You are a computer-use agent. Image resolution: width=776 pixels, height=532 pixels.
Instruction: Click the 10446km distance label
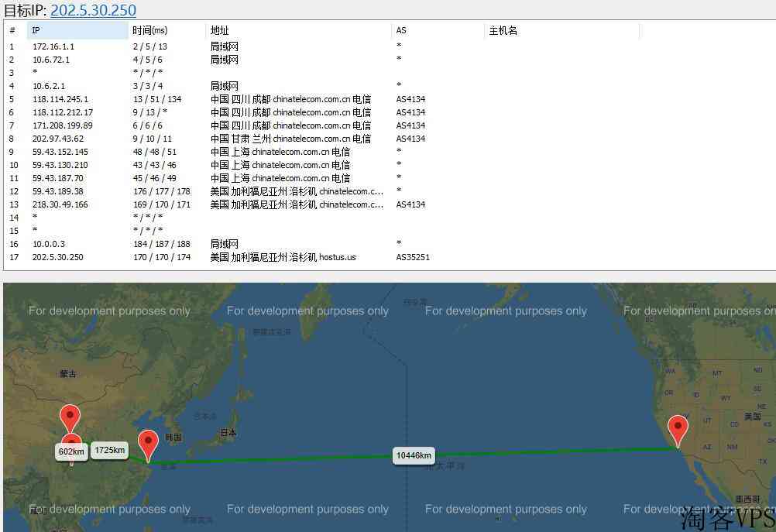pyautogui.click(x=413, y=455)
